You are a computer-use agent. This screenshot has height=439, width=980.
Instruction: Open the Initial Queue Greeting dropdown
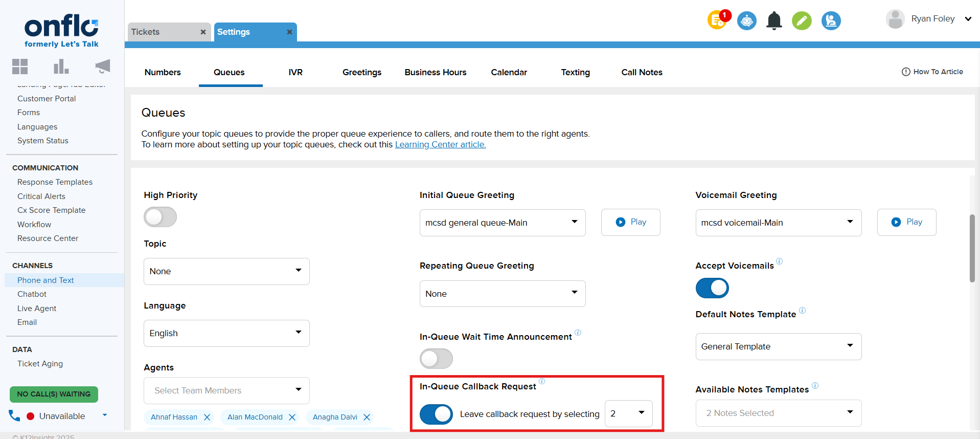tap(502, 223)
